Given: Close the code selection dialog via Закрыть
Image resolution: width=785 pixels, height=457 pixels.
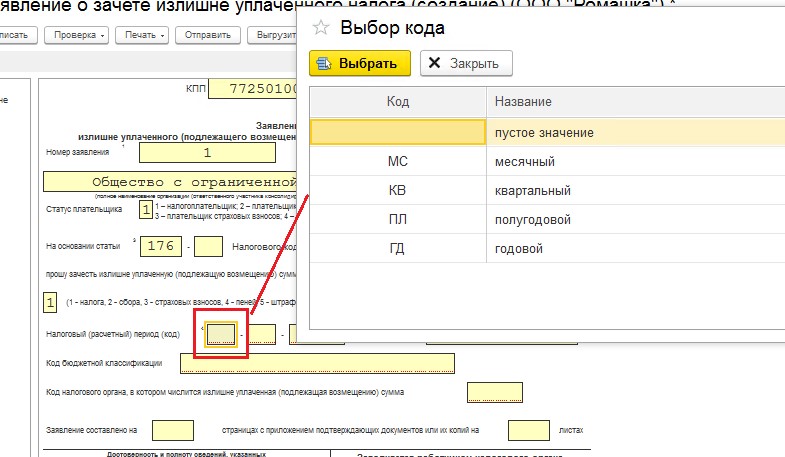Looking at the screenshot, I should [466, 63].
